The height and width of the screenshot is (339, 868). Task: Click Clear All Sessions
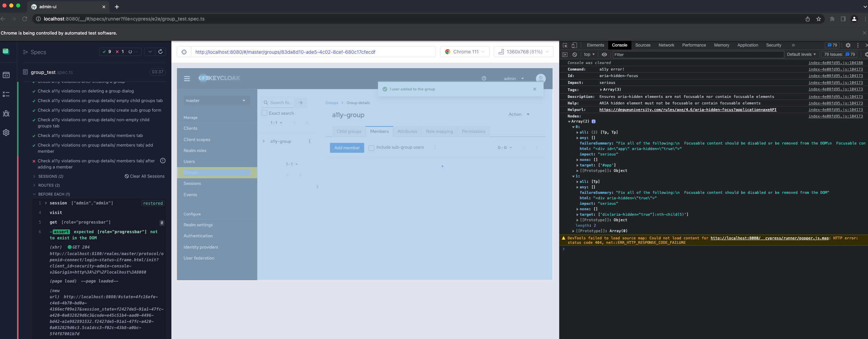(144, 176)
